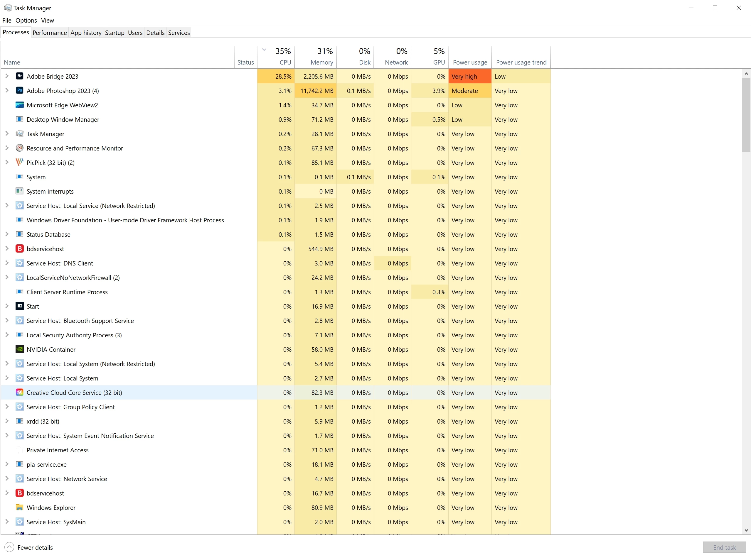Screen dimensions: 751x560
Task: Click the Adobe Bridge 2023 icon
Action: coord(20,76)
